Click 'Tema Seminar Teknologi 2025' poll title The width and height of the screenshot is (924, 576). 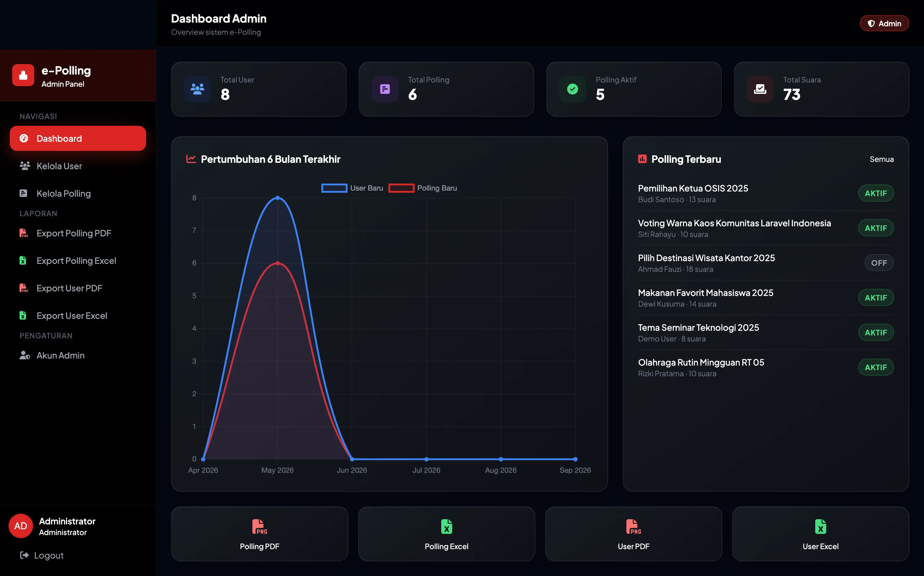click(698, 328)
